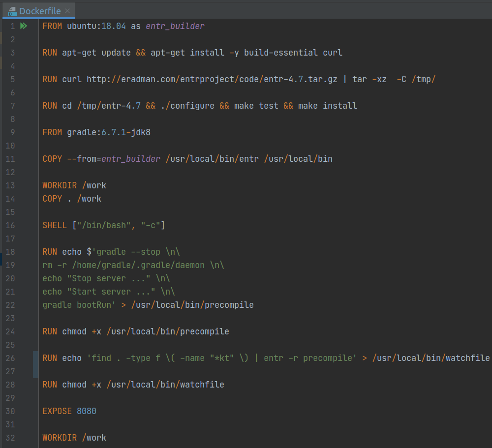Screen dimensions: 492x448
Task: Click line number 30 in the gutter
Action: [x=10, y=411]
